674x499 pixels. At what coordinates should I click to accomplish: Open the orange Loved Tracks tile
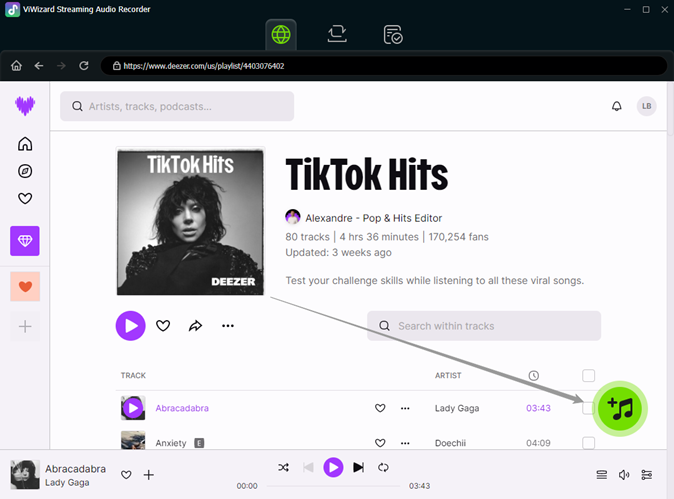[x=25, y=286]
